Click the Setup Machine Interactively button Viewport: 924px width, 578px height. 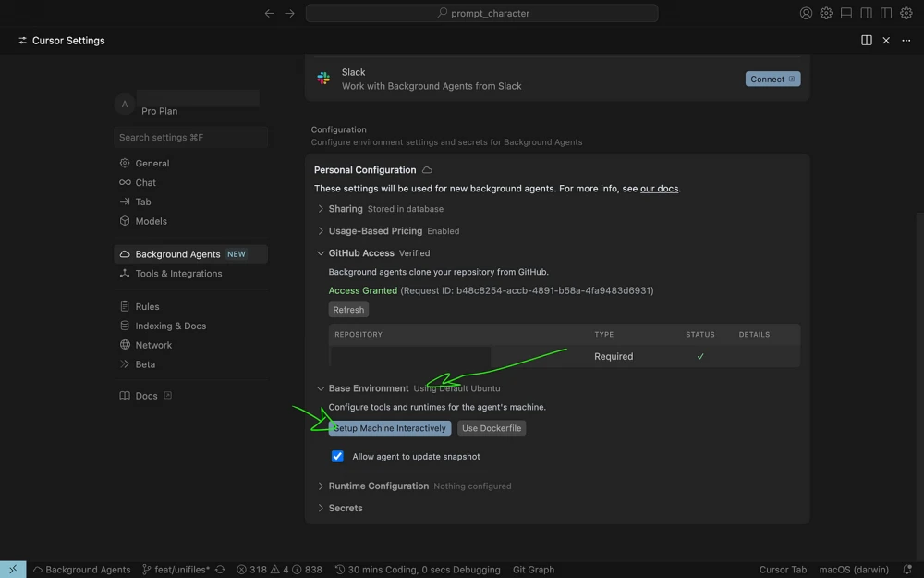[390, 428]
